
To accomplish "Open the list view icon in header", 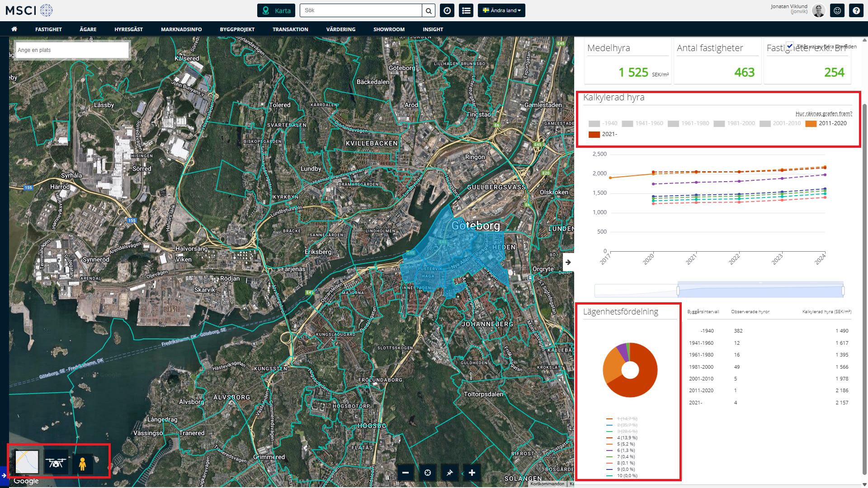I will pos(466,10).
